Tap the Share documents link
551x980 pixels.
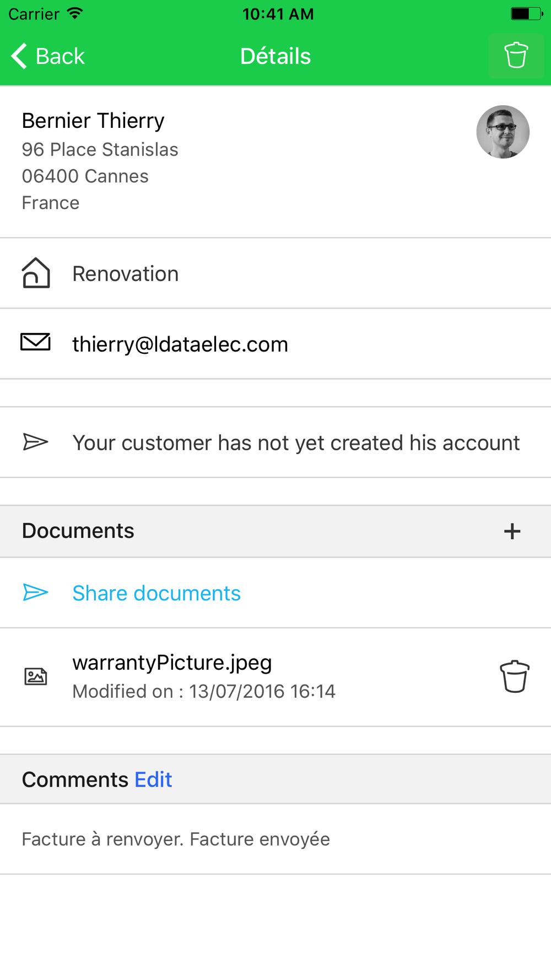click(x=156, y=594)
